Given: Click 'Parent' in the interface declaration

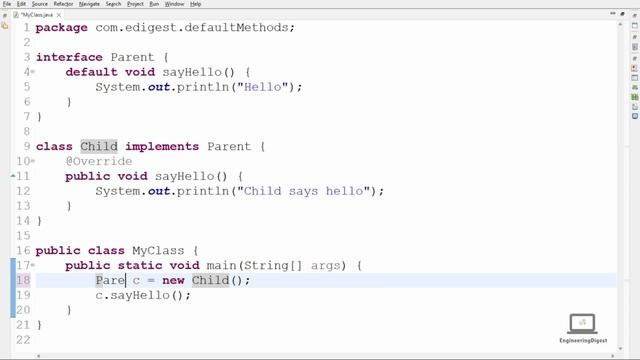Looking at the screenshot, I should coord(132,57).
